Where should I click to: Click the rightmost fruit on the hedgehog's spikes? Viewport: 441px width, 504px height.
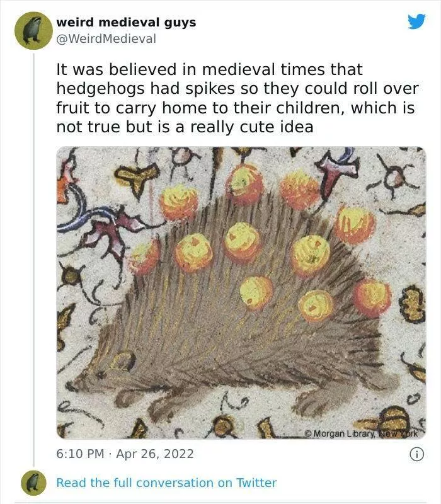[372, 297]
